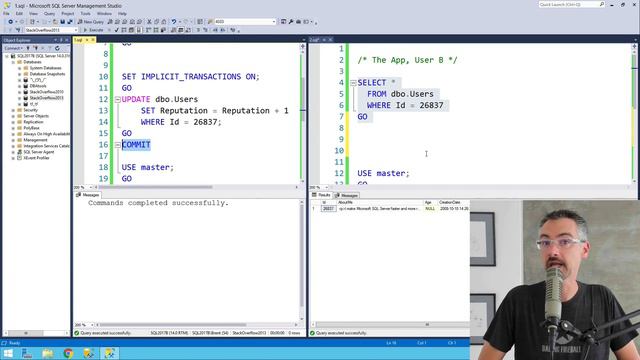Select Integration Services Catalogs folder
This screenshot has height=360, width=640.
click(x=46, y=146)
